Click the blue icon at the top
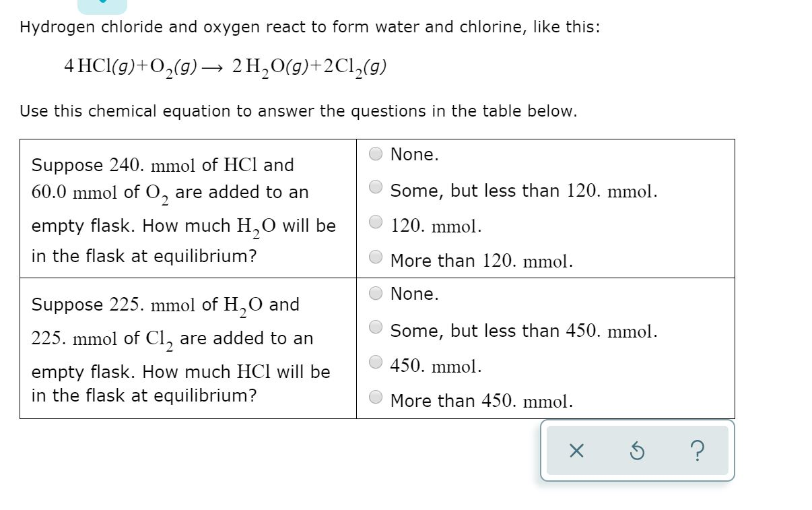Viewport: 812px width, 510px height. click(x=102, y=4)
